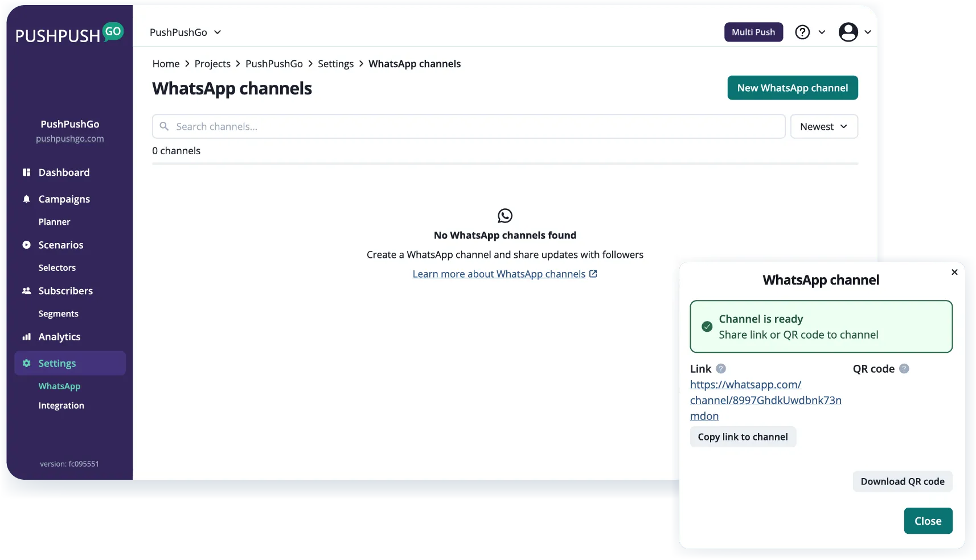Image resolution: width=976 pixels, height=560 pixels.
Task: Click the Scenarios play icon
Action: (26, 245)
